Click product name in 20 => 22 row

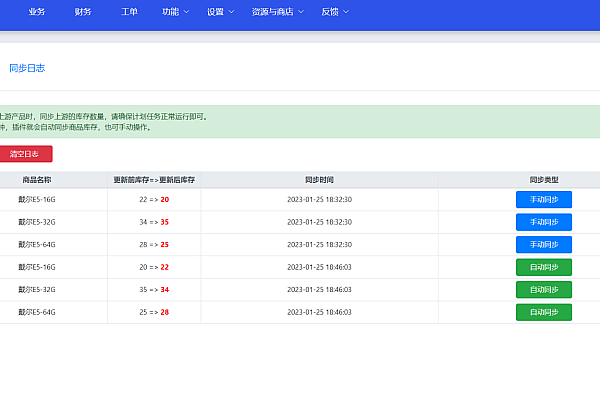(x=37, y=267)
